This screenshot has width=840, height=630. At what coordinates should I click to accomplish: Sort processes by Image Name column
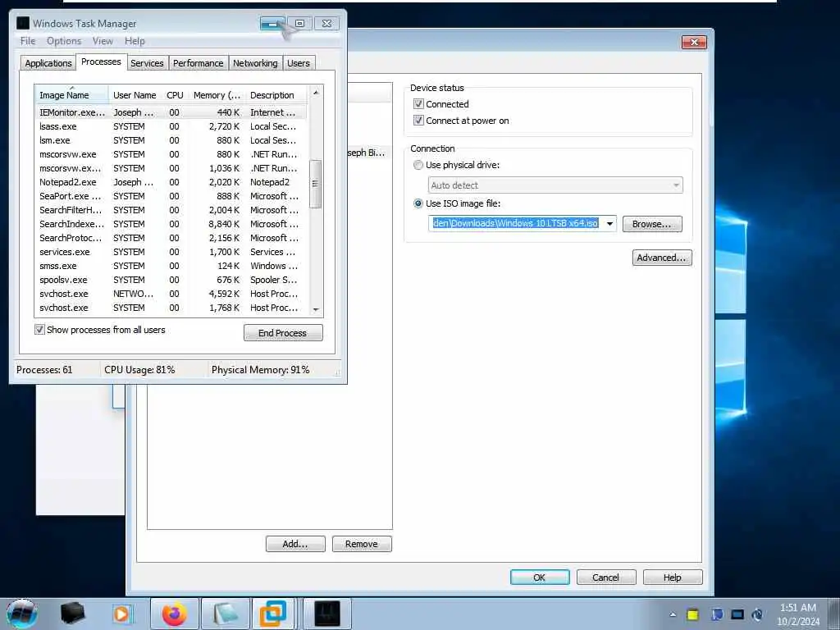[x=72, y=95]
